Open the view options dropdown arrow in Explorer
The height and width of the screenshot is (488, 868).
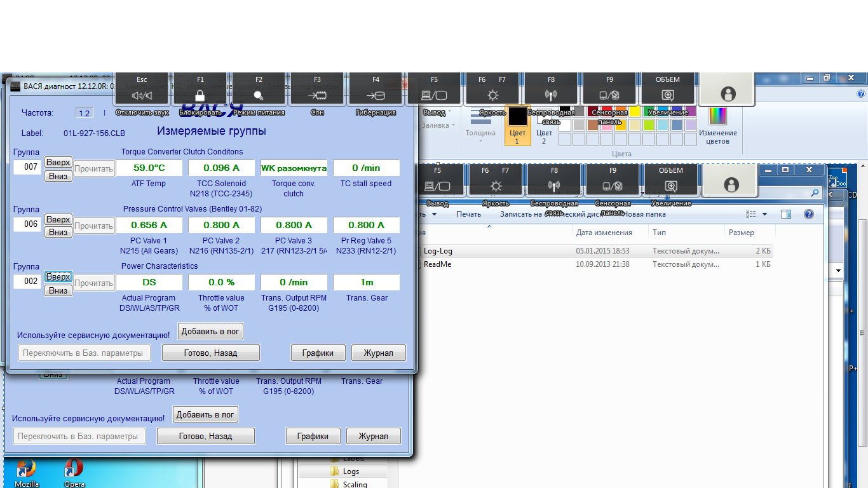[x=764, y=214]
